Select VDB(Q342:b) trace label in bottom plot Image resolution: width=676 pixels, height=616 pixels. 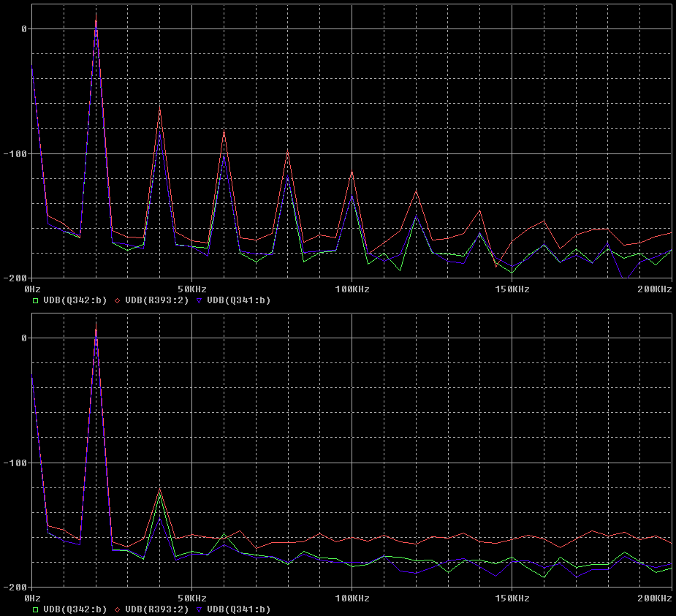coord(75,609)
